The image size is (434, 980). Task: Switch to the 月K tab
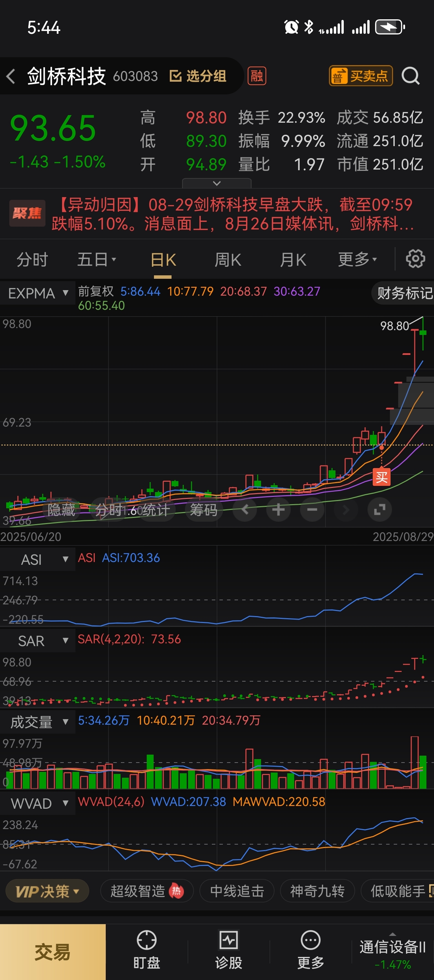click(x=293, y=260)
